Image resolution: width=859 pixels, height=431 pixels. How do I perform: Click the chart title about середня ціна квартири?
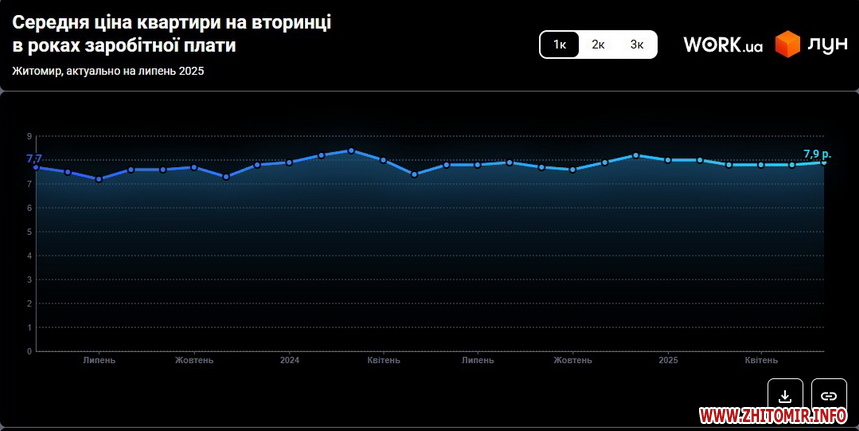172,34
